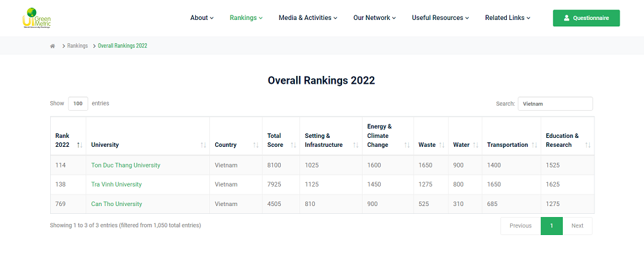The height and width of the screenshot is (255, 644).
Task: Click Waste value 1650
Action: tap(425, 165)
